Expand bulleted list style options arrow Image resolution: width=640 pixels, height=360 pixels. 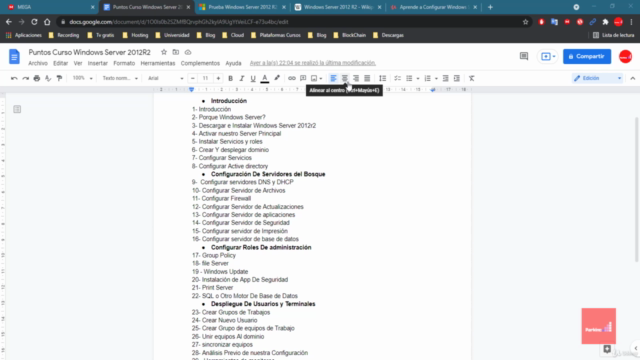click(x=418, y=78)
